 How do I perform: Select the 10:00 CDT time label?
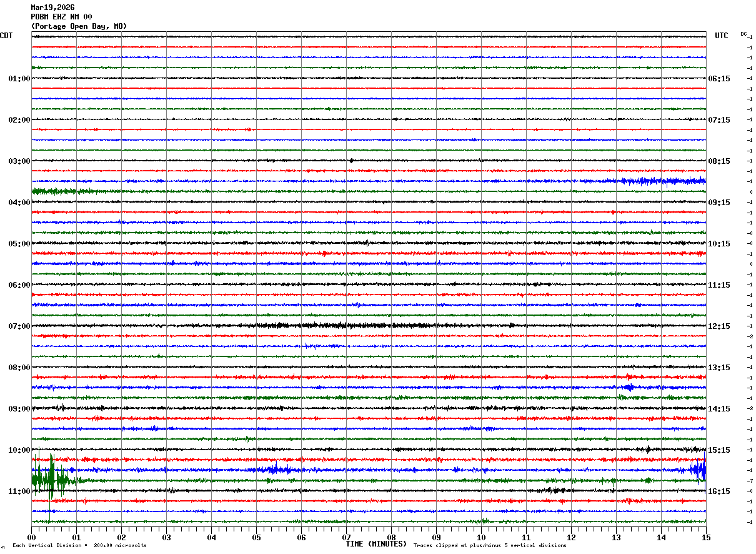coord(19,450)
